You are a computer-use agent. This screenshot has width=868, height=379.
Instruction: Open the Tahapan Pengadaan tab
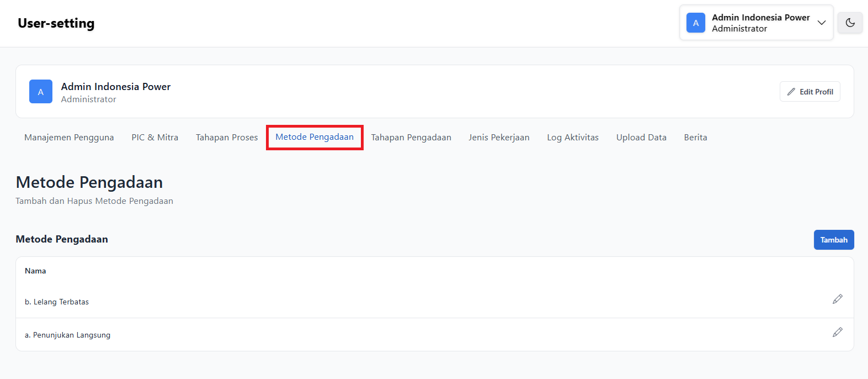[x=411, y=138]
